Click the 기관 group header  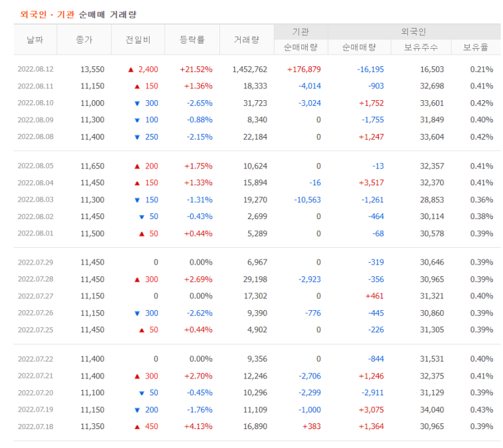point(301,32)
